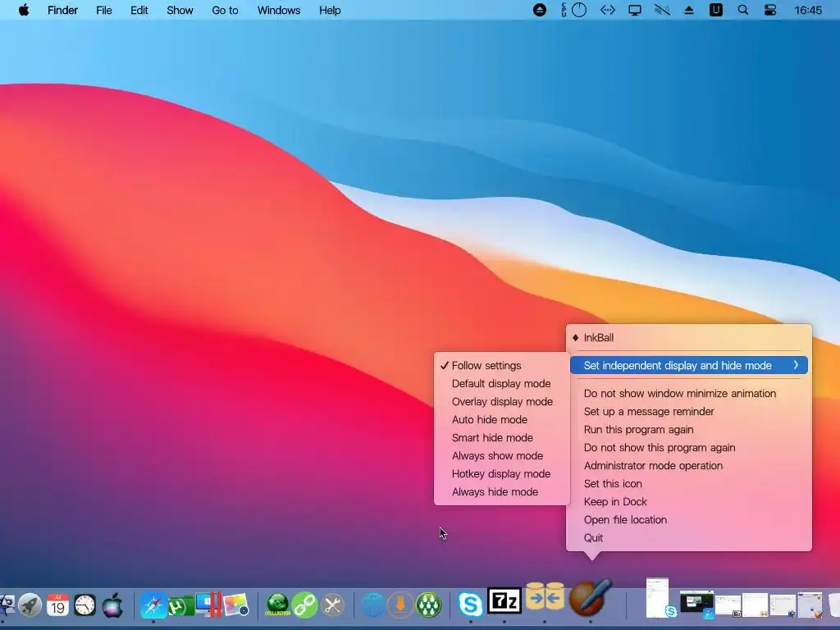Launch Launchpad rocket from the Dock
840x630 pixels.
click(x=30, y=605)
